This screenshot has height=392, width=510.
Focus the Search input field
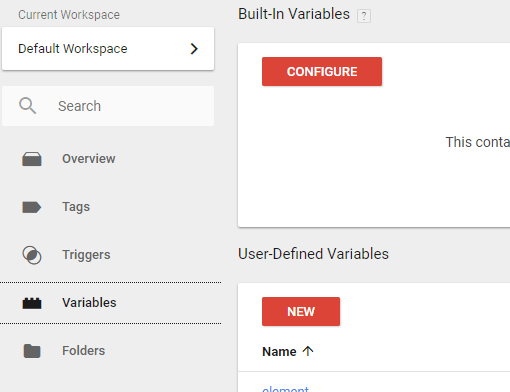tap(108, 106)
